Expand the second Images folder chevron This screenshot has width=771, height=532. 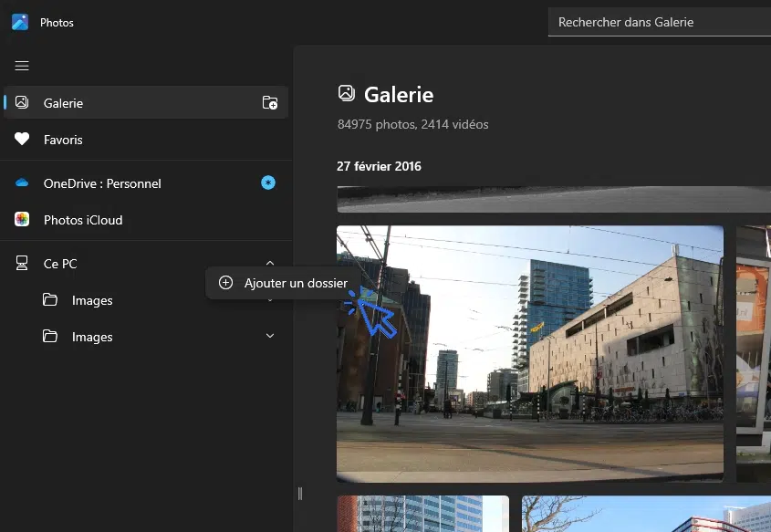pos(270,337)
